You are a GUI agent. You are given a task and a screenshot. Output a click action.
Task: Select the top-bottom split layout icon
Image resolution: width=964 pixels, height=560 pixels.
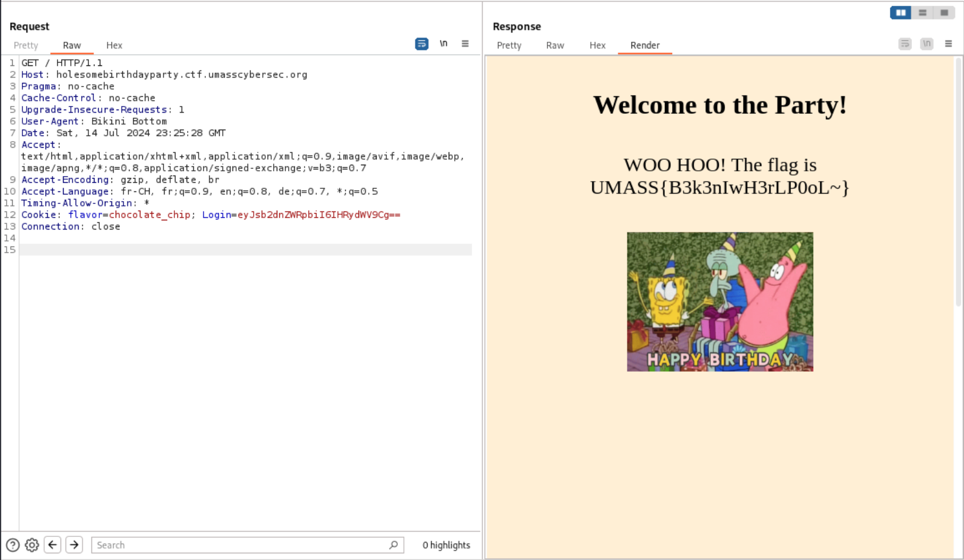point(922,13)
